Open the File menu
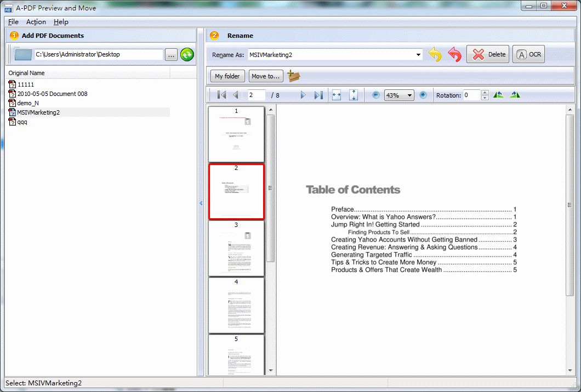Screen dimensions: 581x392 coord(13,22)
